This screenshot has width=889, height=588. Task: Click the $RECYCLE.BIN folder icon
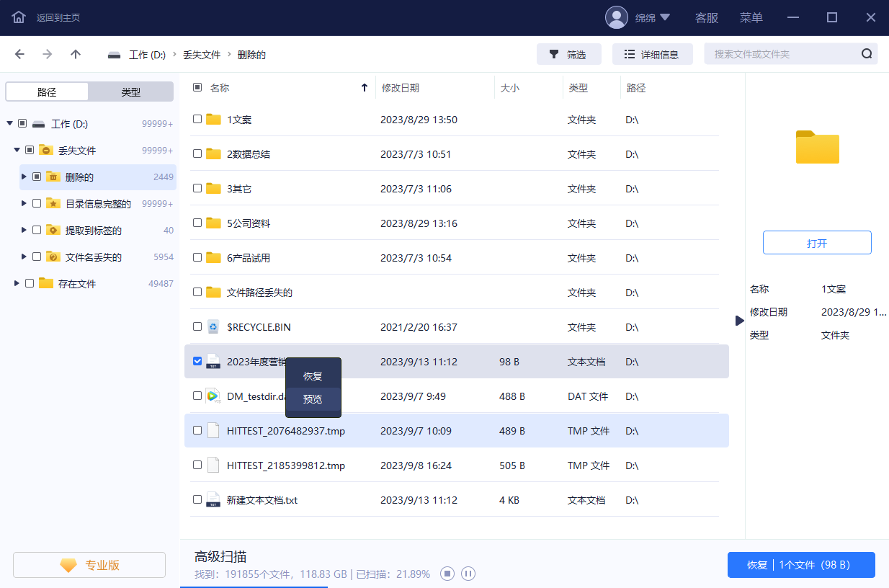(213, 327)
